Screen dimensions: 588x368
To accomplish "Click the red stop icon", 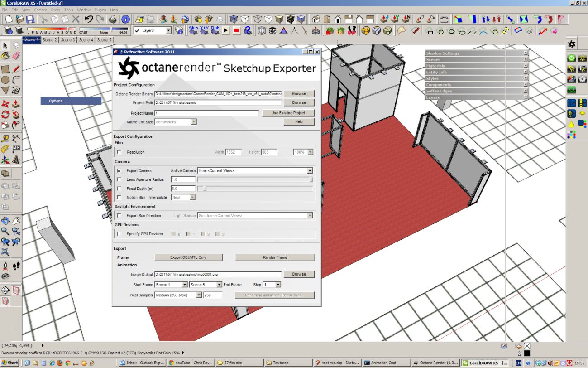I will [236, 30].
